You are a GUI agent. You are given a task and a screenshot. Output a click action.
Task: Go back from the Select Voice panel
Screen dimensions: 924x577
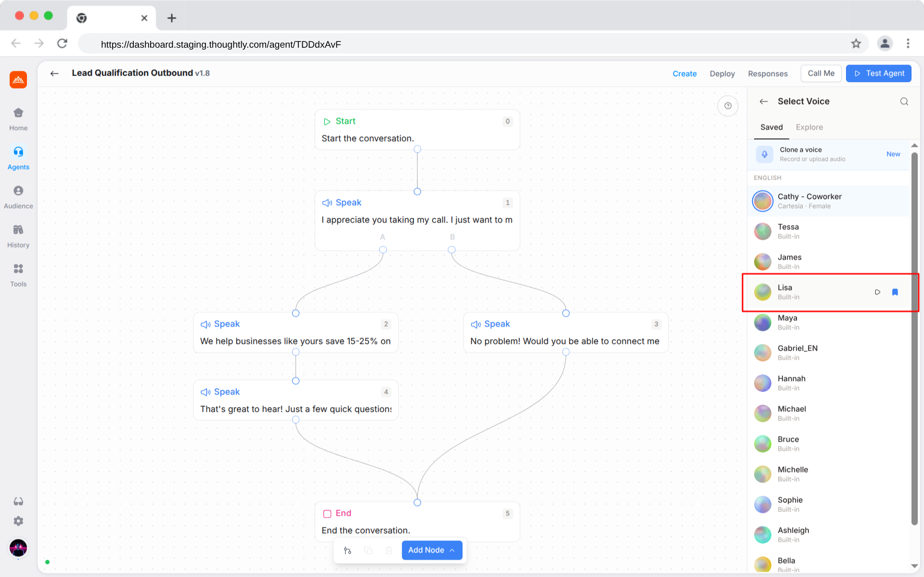[x=763, y=101]
